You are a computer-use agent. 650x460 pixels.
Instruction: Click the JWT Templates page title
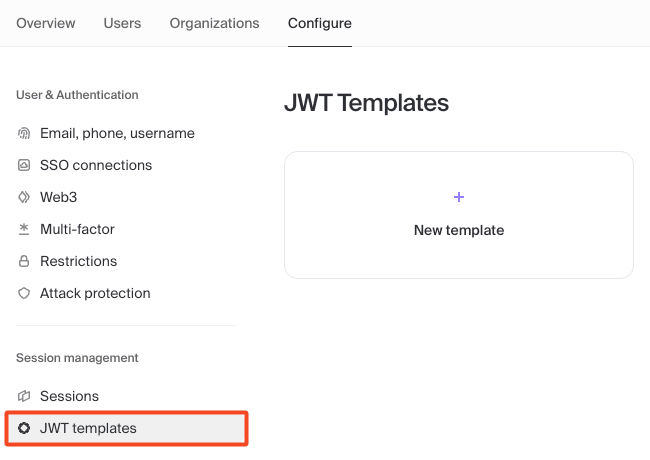tap(366, 103)
